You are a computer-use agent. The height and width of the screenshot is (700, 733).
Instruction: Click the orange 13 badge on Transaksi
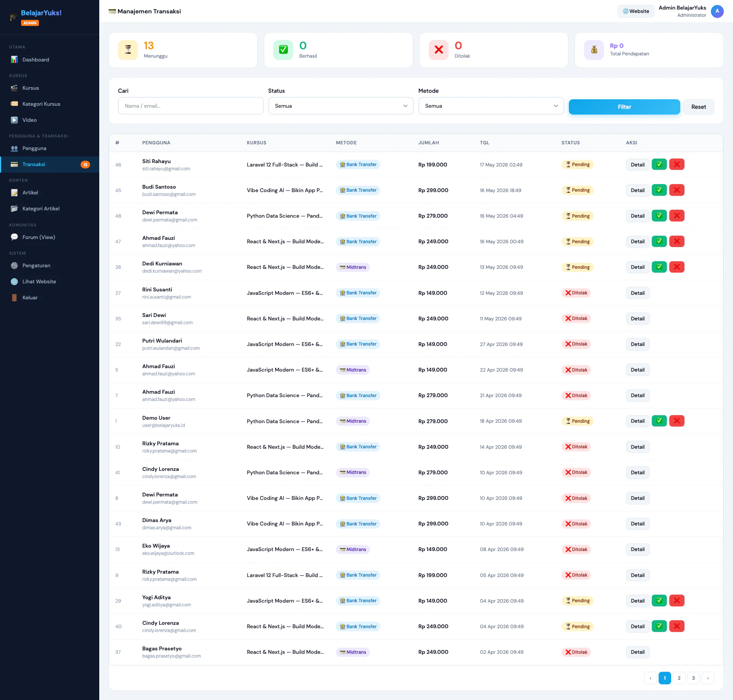point(85,165)
